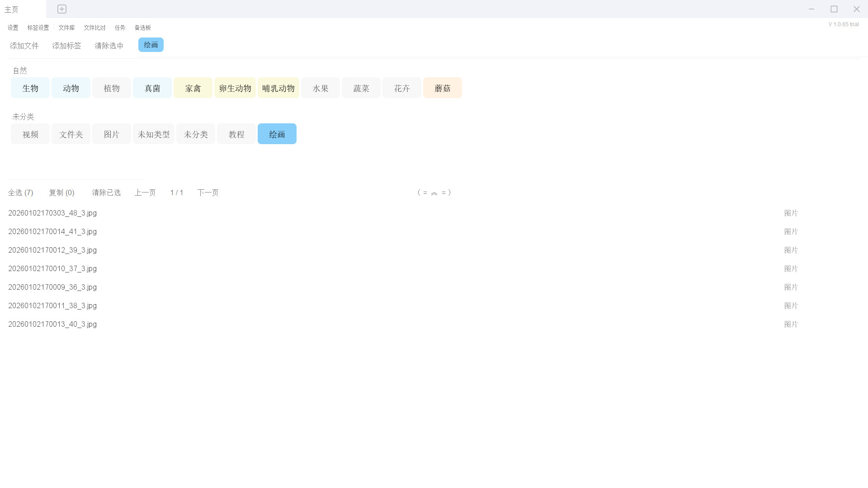
Task: Click the 添加文件 button
Action: point(24,45)
